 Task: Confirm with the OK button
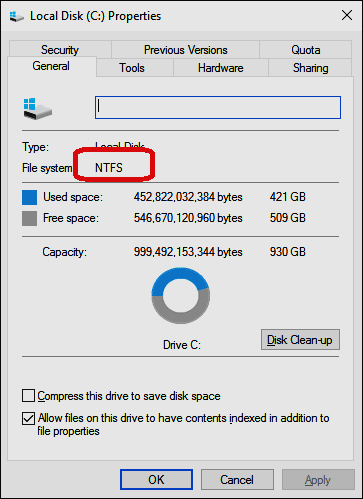pyautogui.click(x=156, y=480)
